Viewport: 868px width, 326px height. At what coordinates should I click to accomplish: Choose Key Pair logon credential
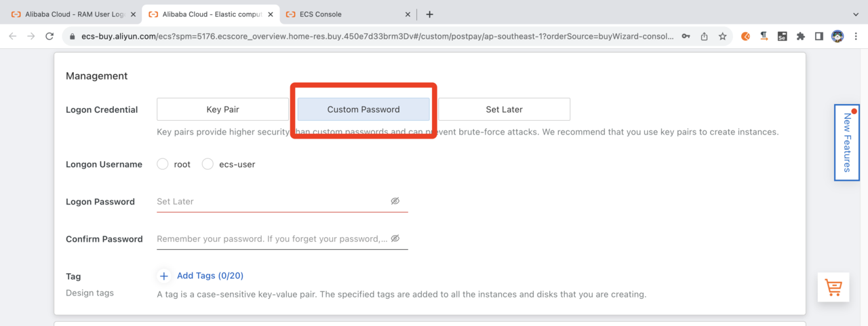click(222, 109)
